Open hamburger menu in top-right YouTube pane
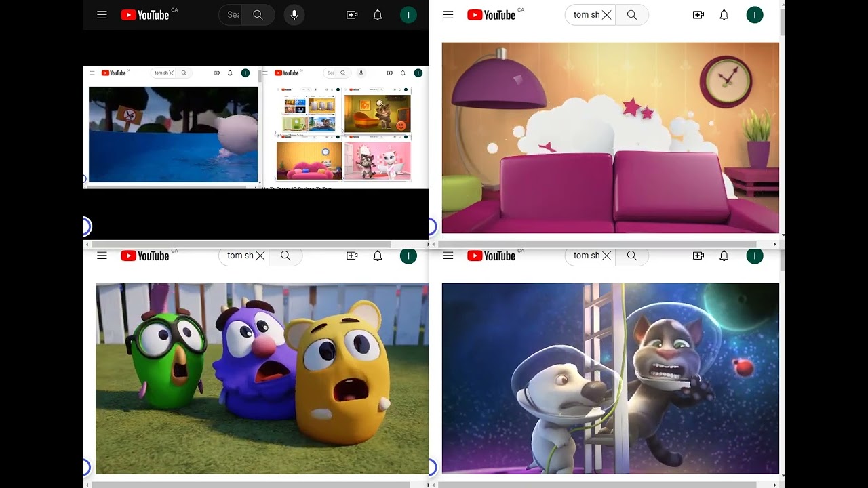 (x=448, y=15)
